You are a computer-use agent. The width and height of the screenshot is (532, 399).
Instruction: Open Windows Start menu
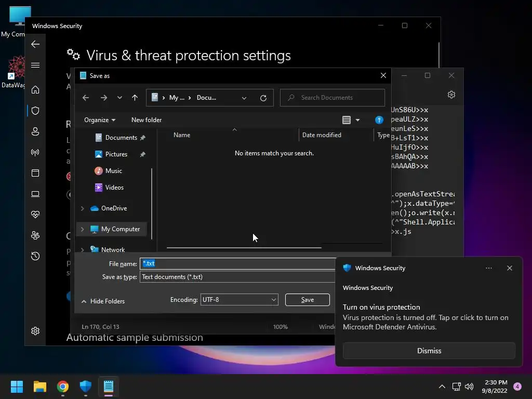click(17, 387)
